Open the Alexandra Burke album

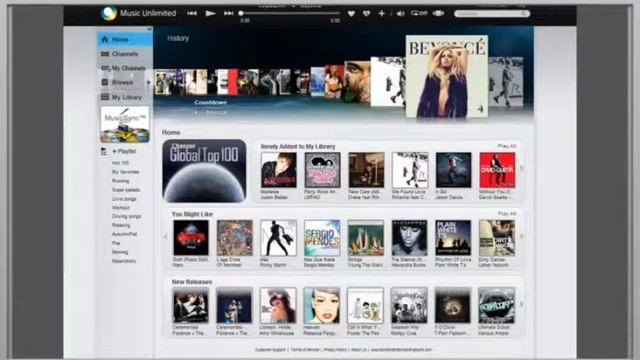click(x=409, y=238)
